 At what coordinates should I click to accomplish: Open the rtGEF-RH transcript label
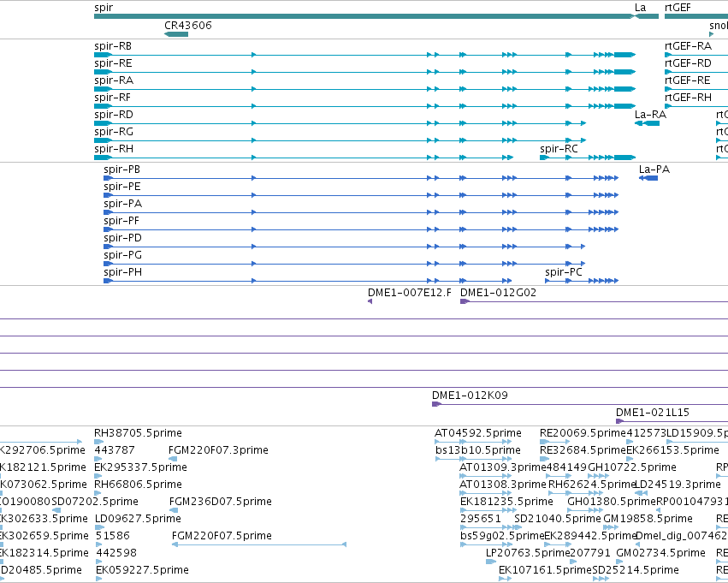688,98
